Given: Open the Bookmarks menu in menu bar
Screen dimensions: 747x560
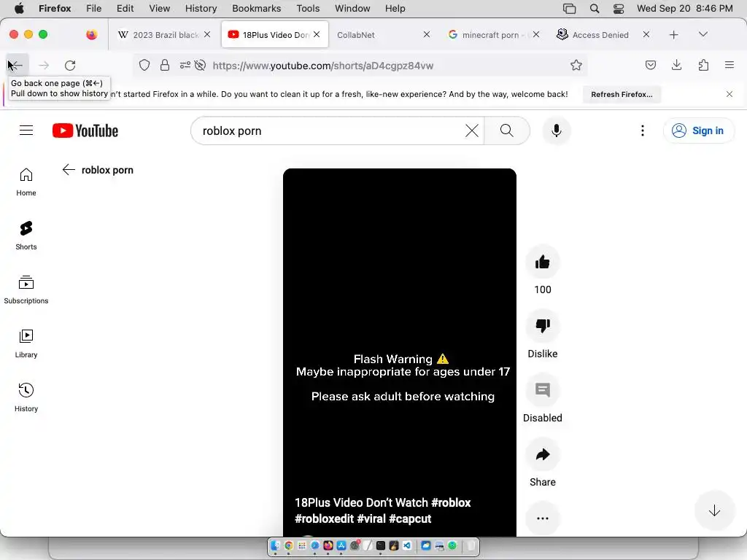Looking at the screenshot, I should tap(256, 8).
